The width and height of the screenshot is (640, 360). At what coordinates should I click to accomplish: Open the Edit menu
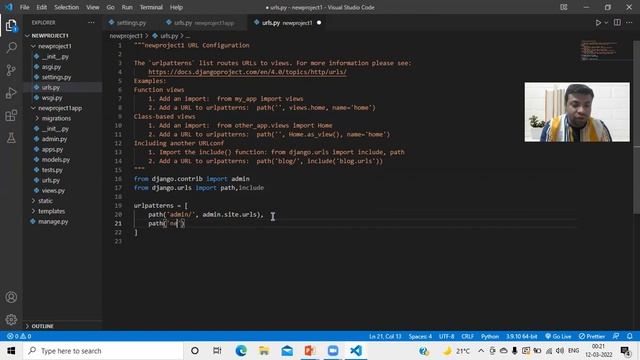(x=42, y=7)
